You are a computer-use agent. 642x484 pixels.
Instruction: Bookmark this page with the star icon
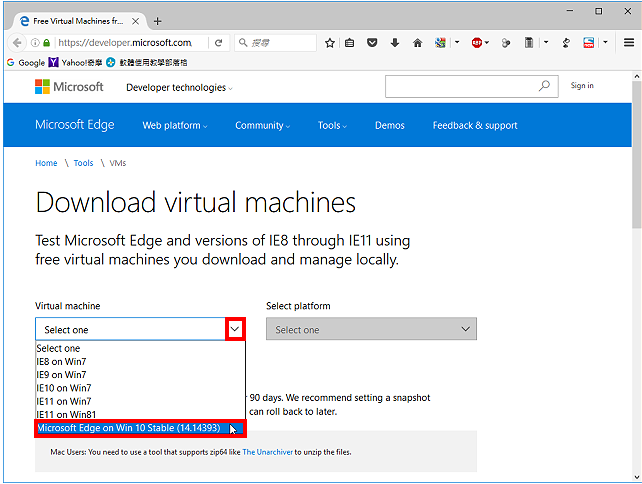click(x=330, y=43)
